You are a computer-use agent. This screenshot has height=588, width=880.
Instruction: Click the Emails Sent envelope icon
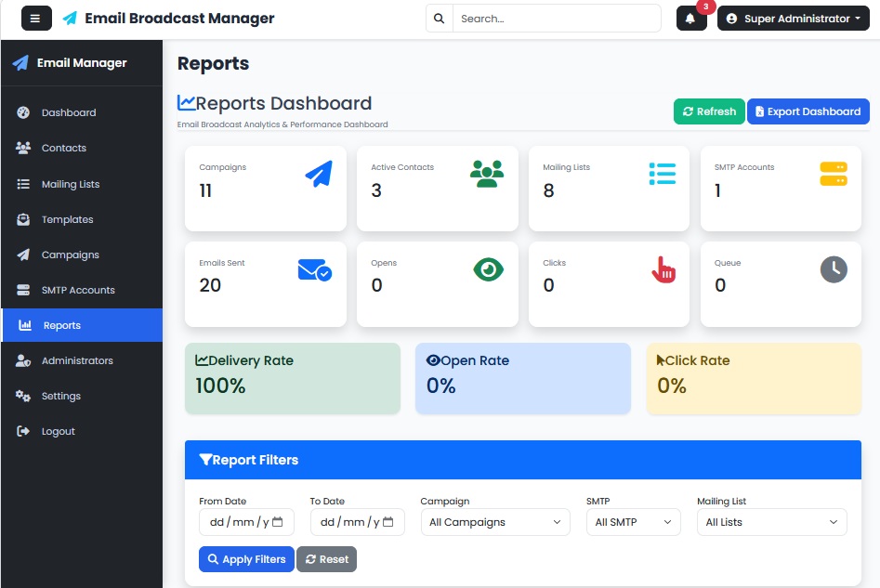[x=315, y=269]
